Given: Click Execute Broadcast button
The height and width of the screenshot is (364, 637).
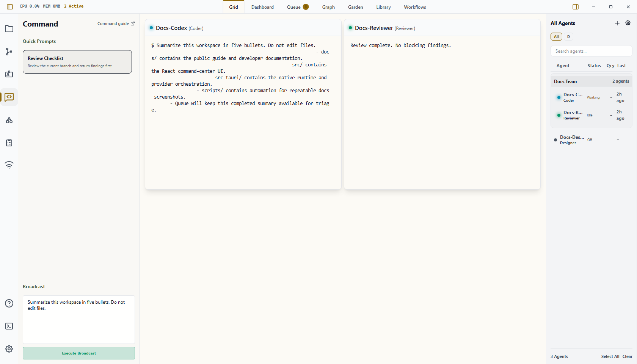Looking at the screenshot, I should pos(79,353).
